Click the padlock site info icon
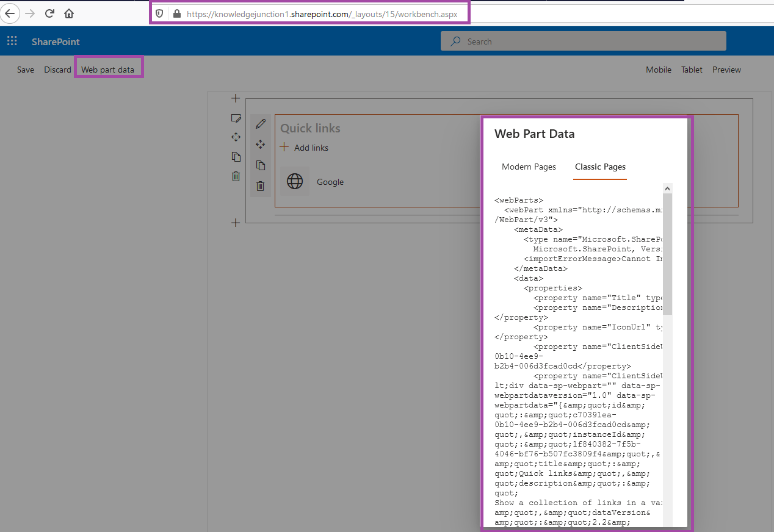The image size is (774, 532). (x=177, y=13)
